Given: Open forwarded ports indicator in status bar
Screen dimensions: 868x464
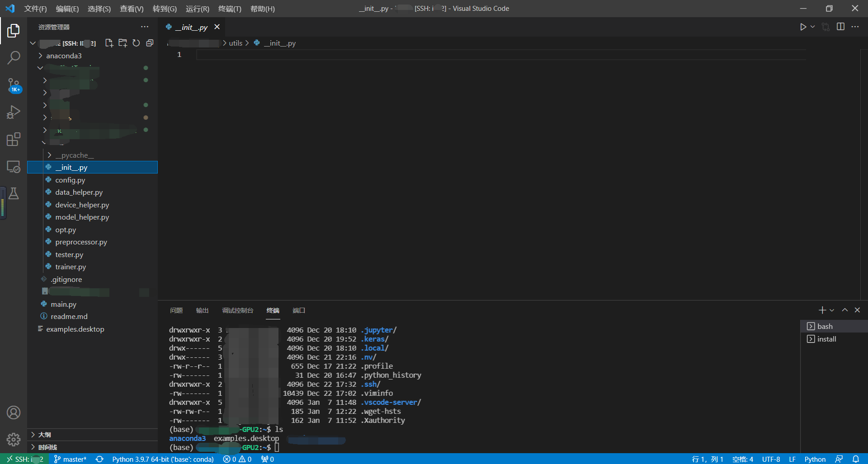Looking at the screenshot, I should point(268,459).
